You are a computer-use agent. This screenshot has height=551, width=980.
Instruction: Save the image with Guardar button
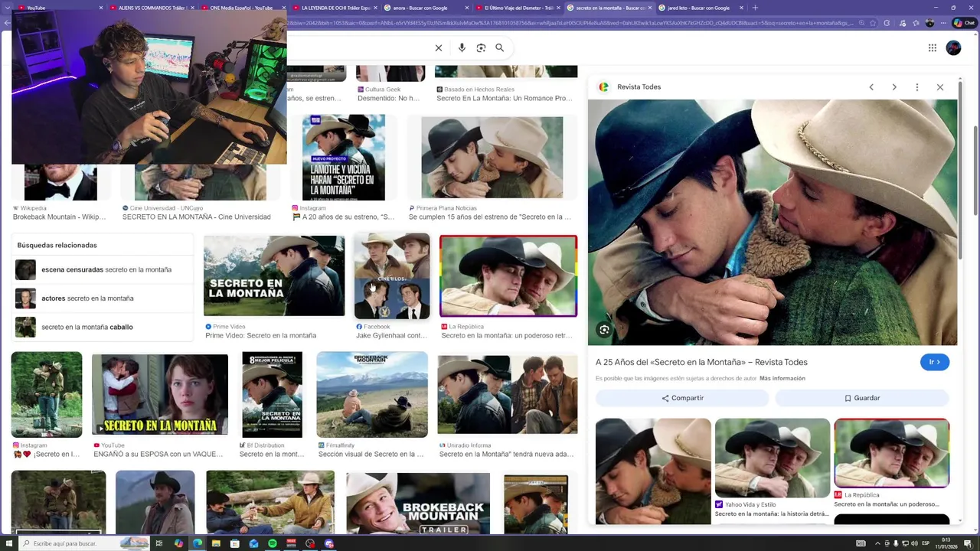tap(862, 398)
